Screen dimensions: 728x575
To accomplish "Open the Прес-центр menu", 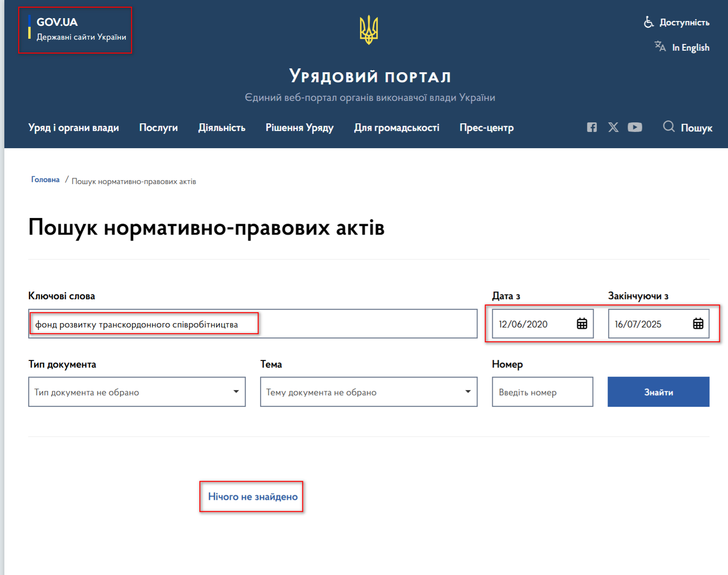I will click(x=486, y=128).
